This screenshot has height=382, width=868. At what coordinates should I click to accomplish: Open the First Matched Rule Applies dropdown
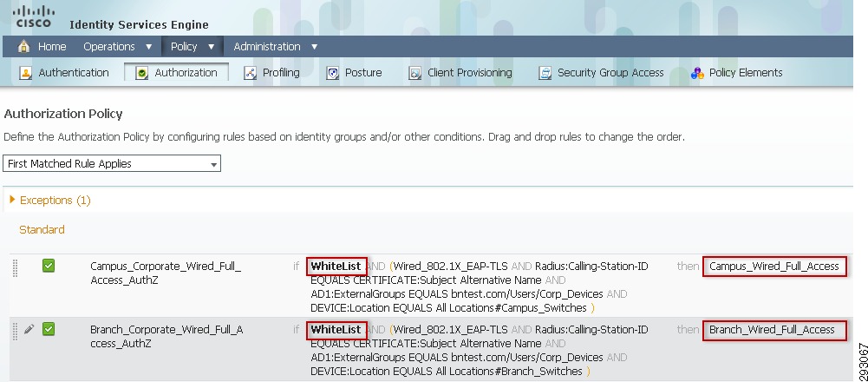click(111, 163)
